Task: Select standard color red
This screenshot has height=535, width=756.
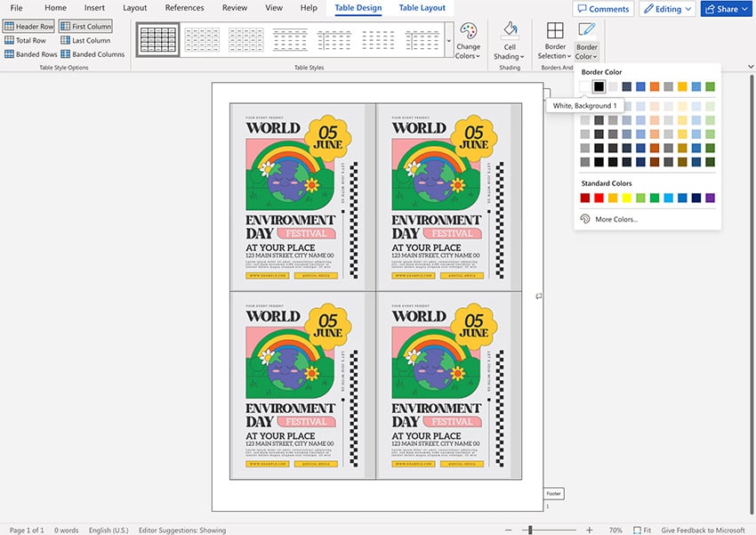Action: click(x=599, y=198)
